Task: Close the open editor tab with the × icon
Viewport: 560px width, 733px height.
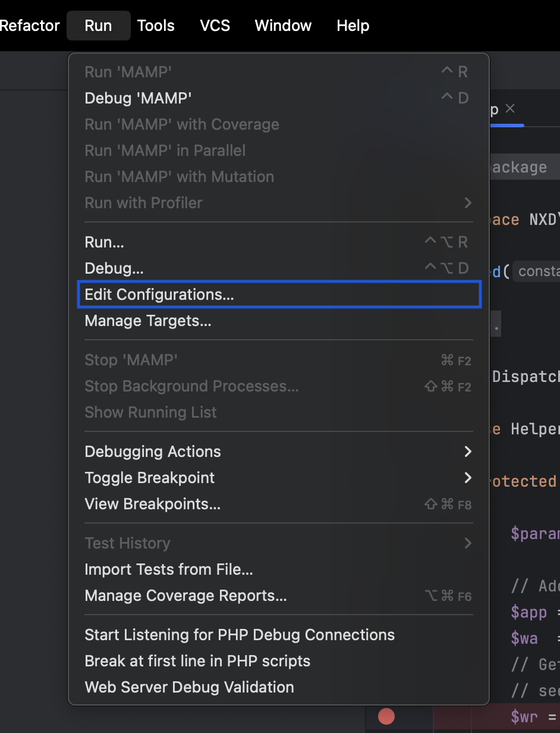Action: pos(510,108)
